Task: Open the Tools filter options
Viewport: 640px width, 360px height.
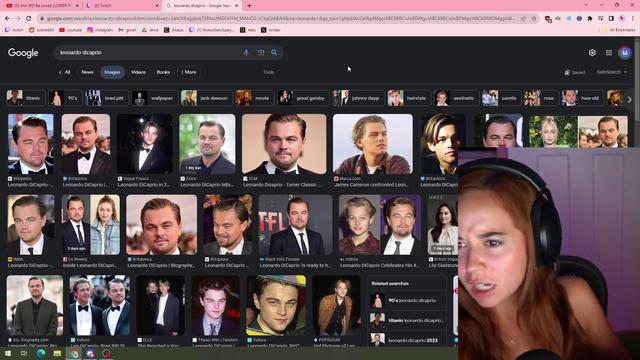Action: coord(268,72)
